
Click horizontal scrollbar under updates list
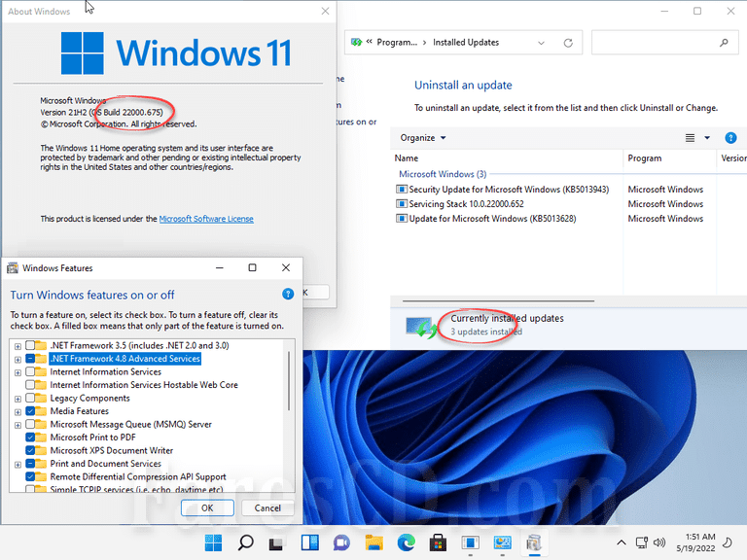pos(498,301)
